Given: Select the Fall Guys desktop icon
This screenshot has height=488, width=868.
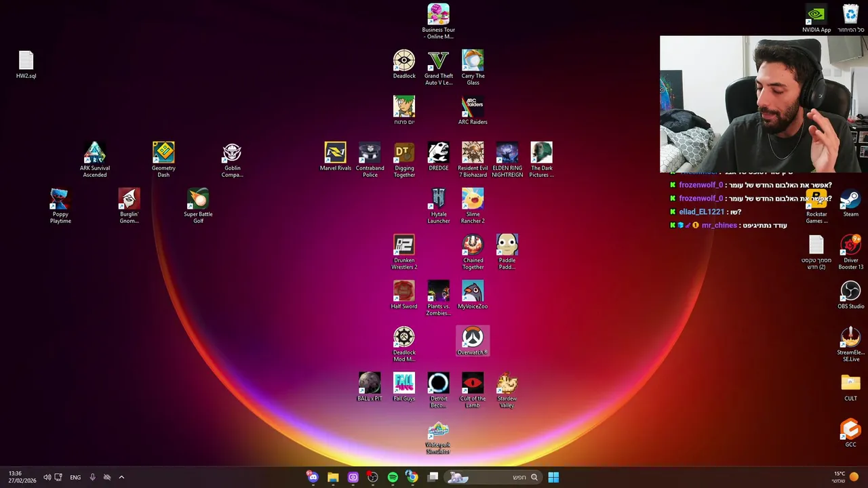Looking at the screenshot, I should (x=404, y=386).
